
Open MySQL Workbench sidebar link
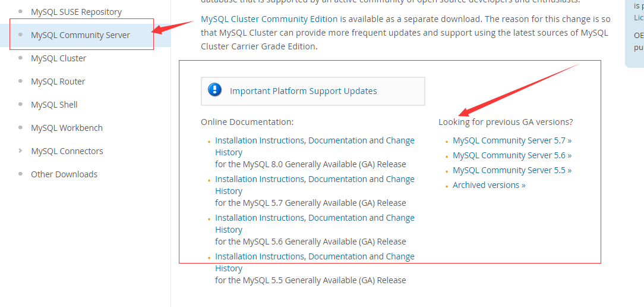tap(67, 128)
